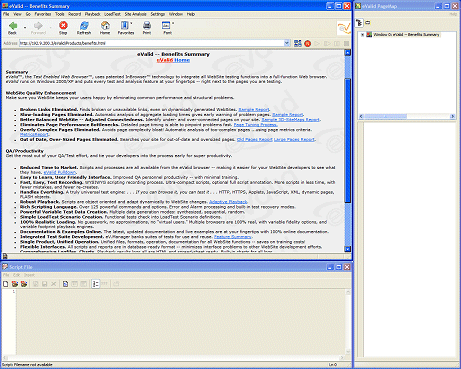Open Sample Report link for Broken Links

tap(254, 110)
